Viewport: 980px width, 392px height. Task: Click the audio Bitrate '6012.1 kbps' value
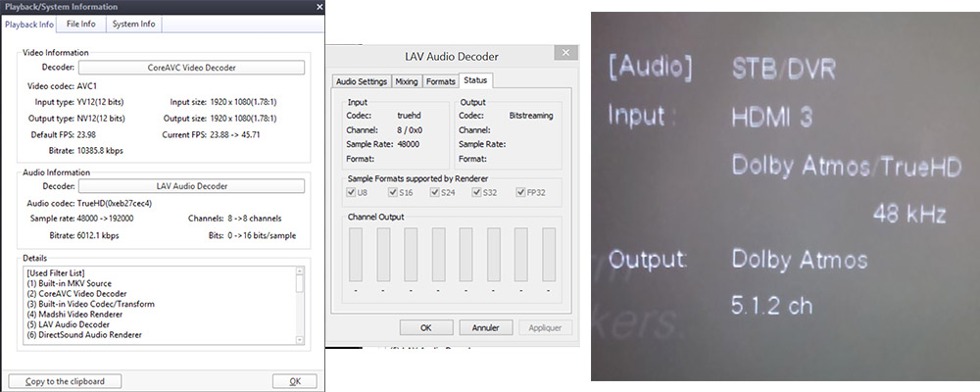pyautogui.click(x=98, y=236)
